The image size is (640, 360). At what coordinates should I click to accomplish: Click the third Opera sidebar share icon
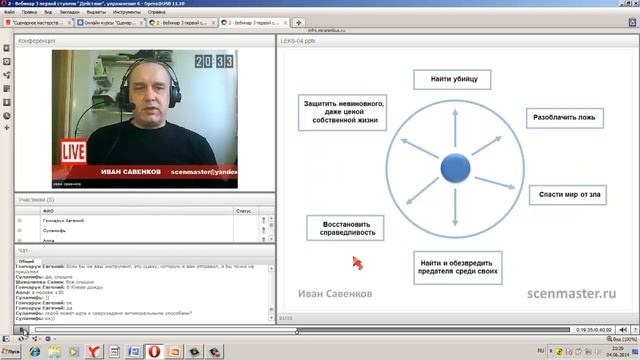[7, 75]
